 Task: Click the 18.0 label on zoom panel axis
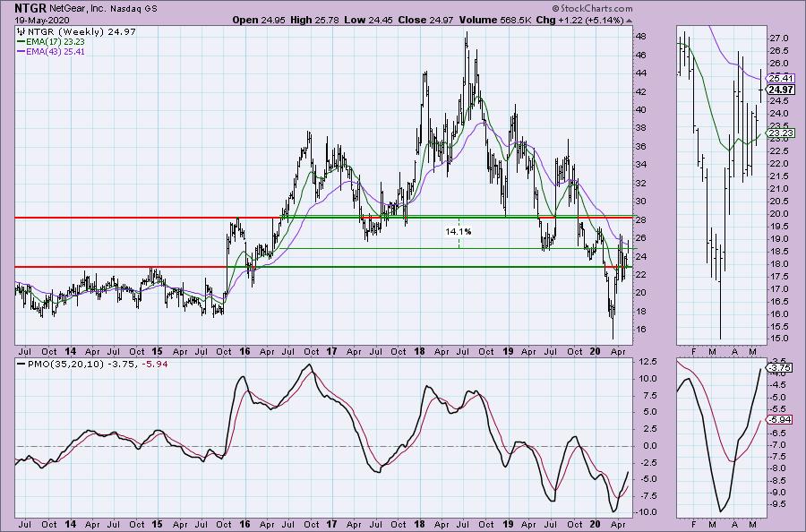[779, 263]
